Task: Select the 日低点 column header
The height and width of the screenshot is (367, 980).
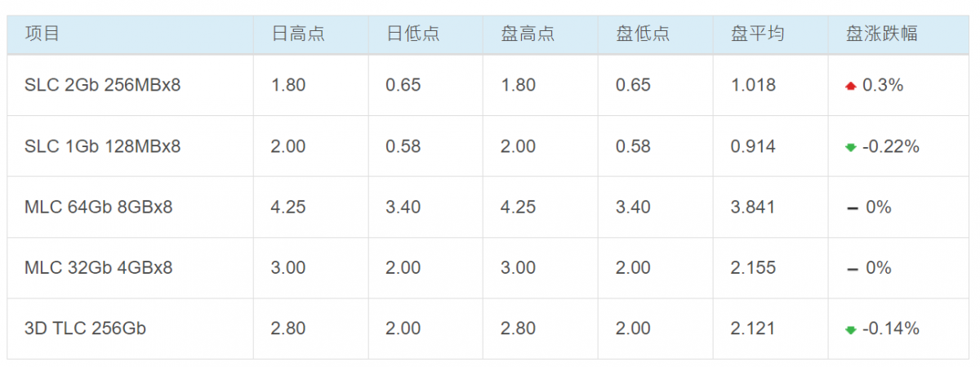Action: [412, 34]
